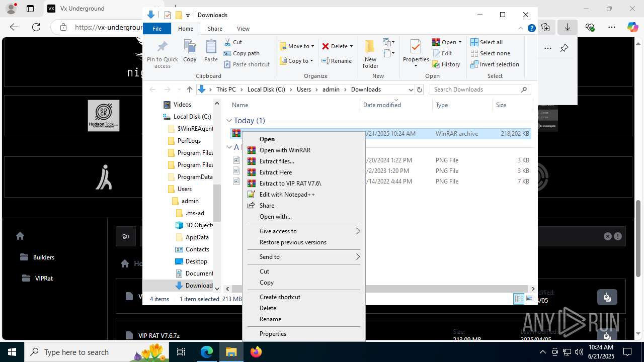The width and height of the screenshot is (644, 362).
Task: Click the Rename ribbon button
Action: [x=337, y=61]
